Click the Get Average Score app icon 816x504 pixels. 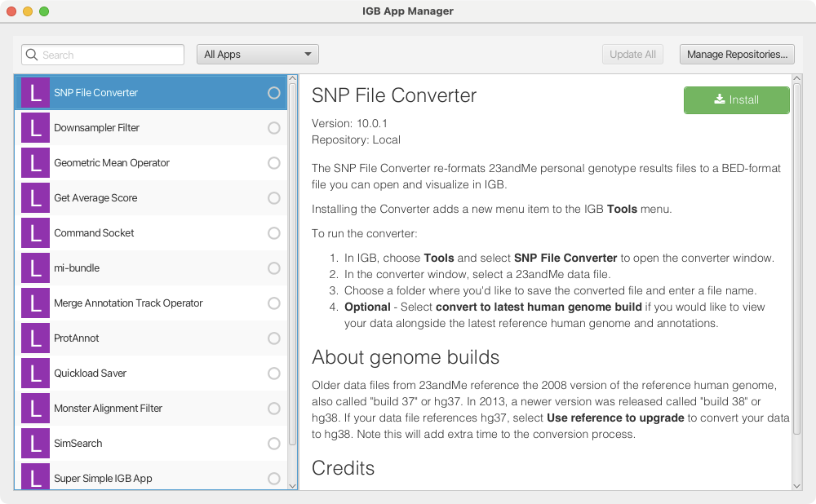tap(35, 198)
